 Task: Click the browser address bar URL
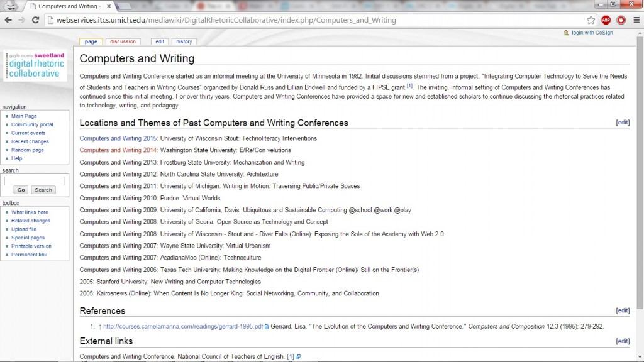(x=226, y=20)
